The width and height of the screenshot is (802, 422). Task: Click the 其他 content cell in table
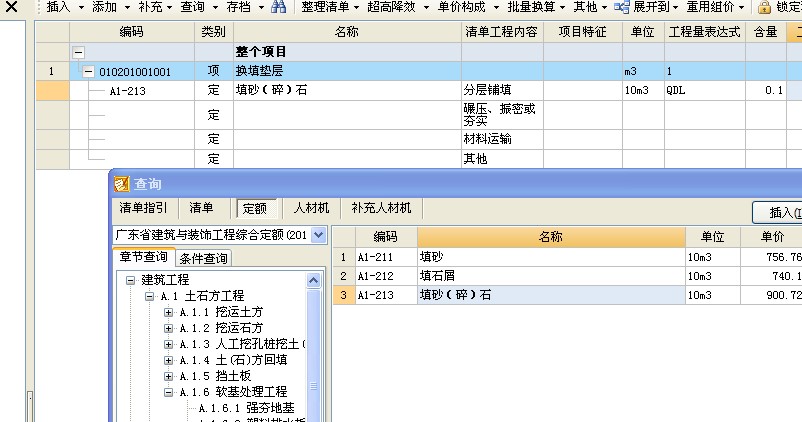pyautogui.click(x=502, y=159)
